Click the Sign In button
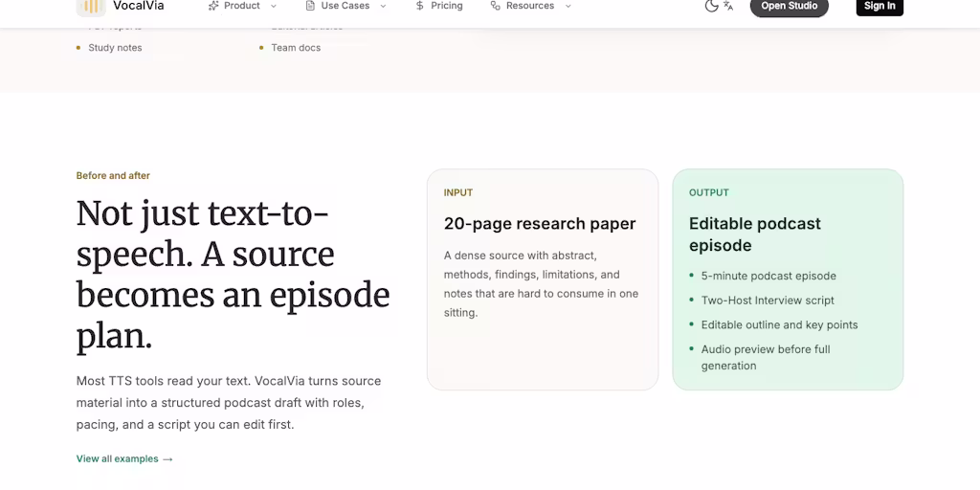 coord(880,7)
